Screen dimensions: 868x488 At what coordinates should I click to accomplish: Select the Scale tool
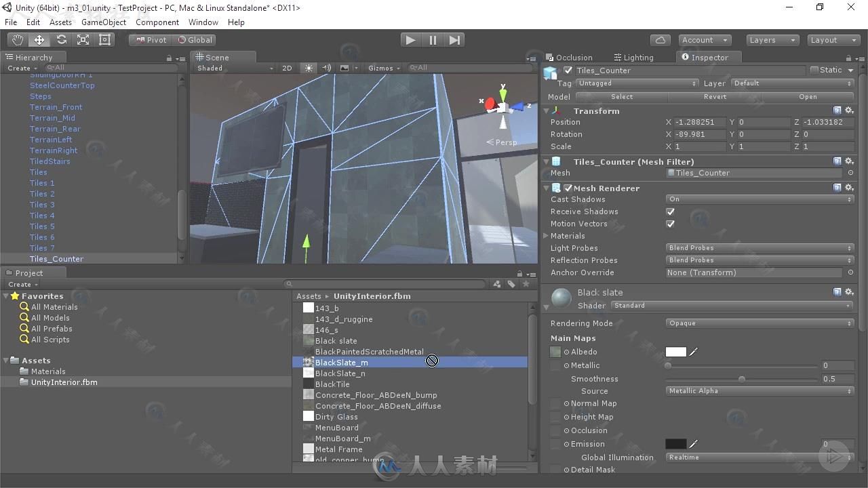pos(83,40)
